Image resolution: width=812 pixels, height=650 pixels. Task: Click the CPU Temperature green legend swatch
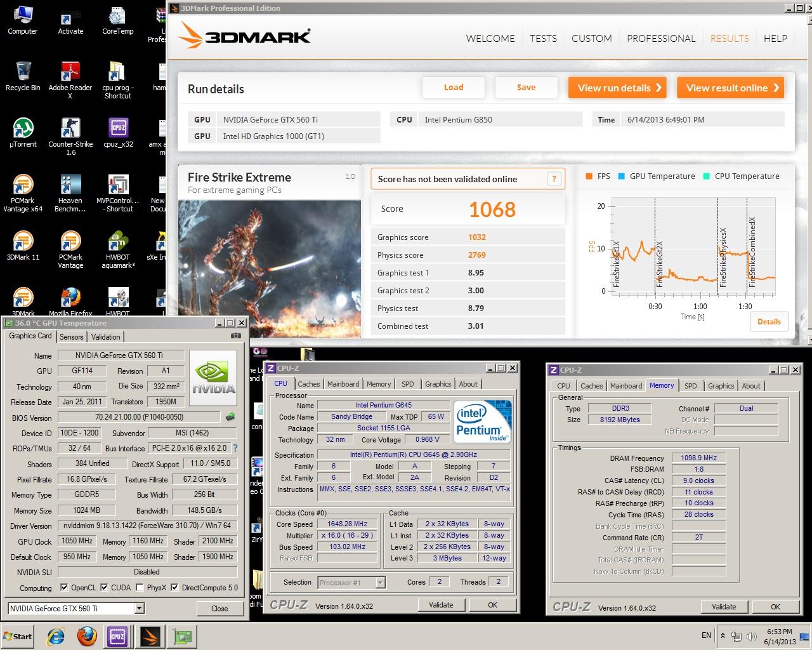pos(706,176)
